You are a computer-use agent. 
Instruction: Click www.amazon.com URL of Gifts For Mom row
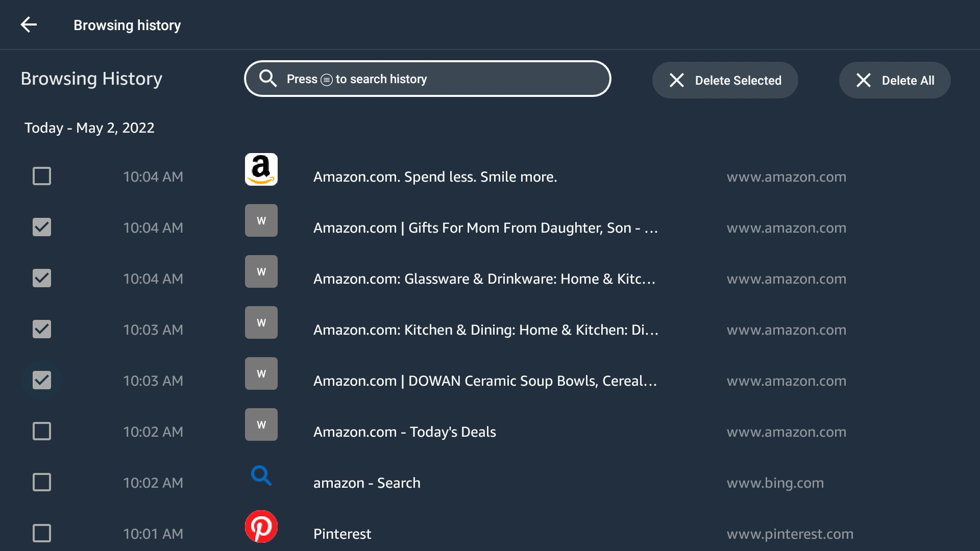tap(787, 228)
